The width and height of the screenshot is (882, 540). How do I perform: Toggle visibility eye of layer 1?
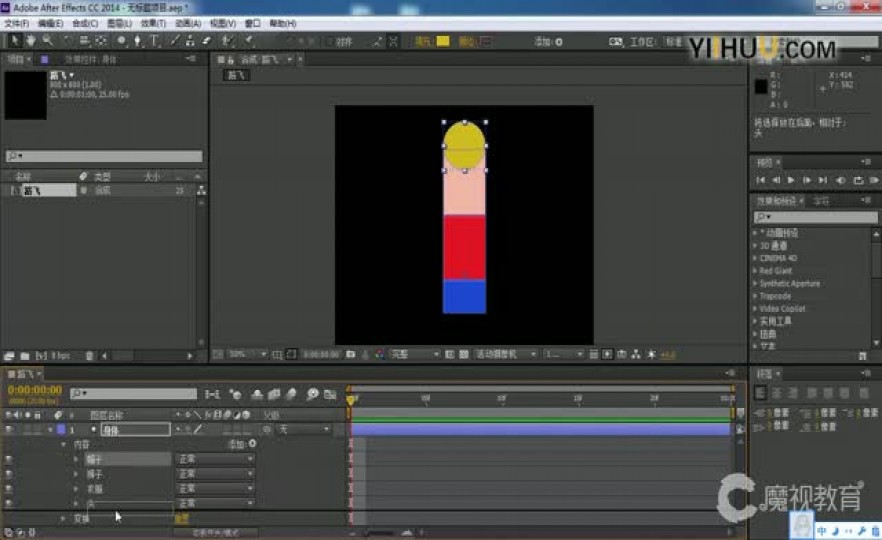(9, 430)
